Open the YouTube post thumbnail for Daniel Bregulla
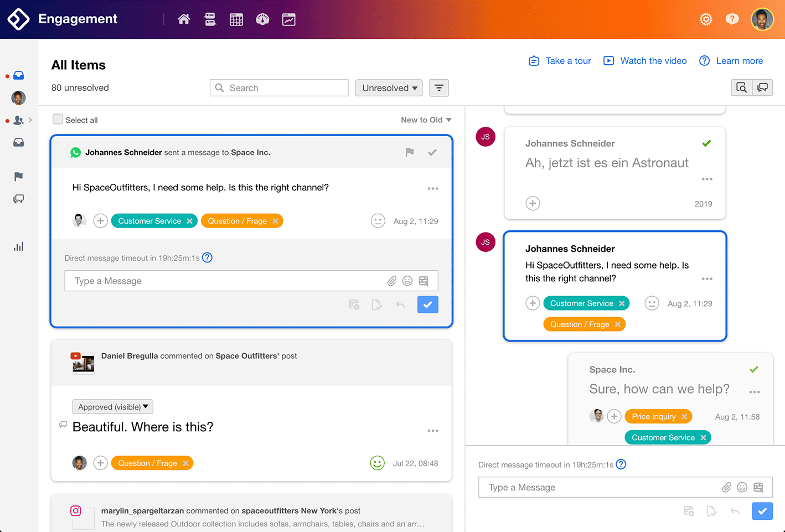This screenshot has height=532, width=785. (x=83, y=363)
